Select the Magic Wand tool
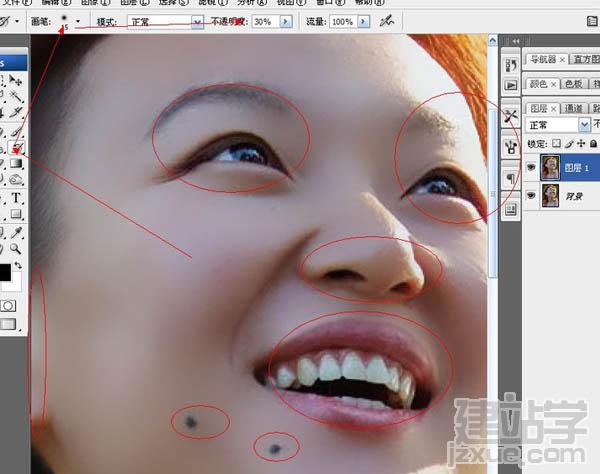This screenshot has width=600, height=474. (15, 96)
